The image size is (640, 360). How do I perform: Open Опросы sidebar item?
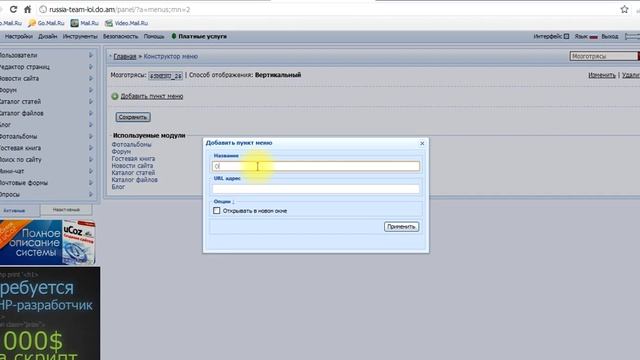point(10,195)
